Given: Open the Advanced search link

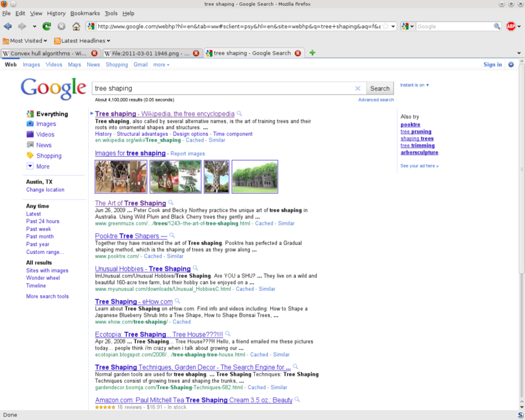Looking at the screenshot, I should [x=376, y=100].
